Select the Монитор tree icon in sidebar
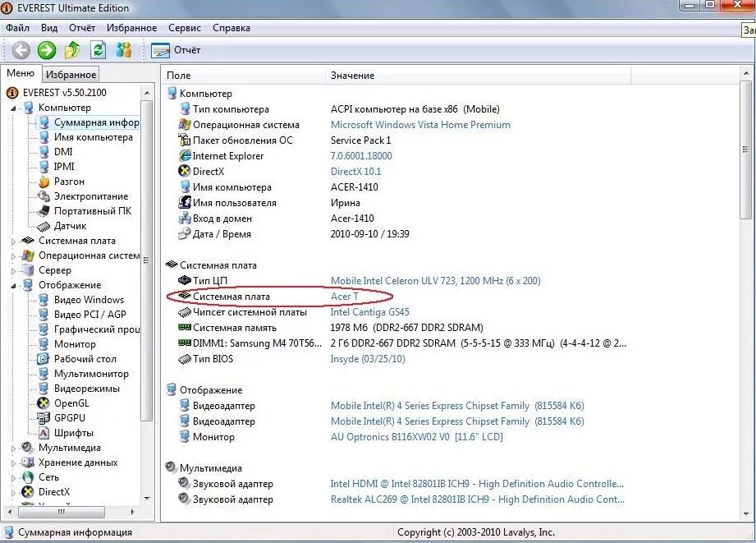The width and height of the screenshot is (756, 543). coord(44,344)
